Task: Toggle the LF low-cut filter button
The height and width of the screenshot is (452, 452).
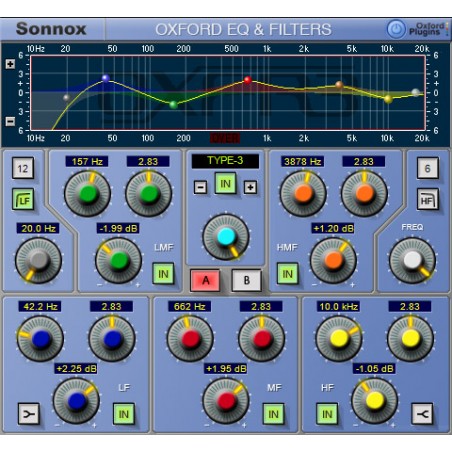Action: pos(23,199)
